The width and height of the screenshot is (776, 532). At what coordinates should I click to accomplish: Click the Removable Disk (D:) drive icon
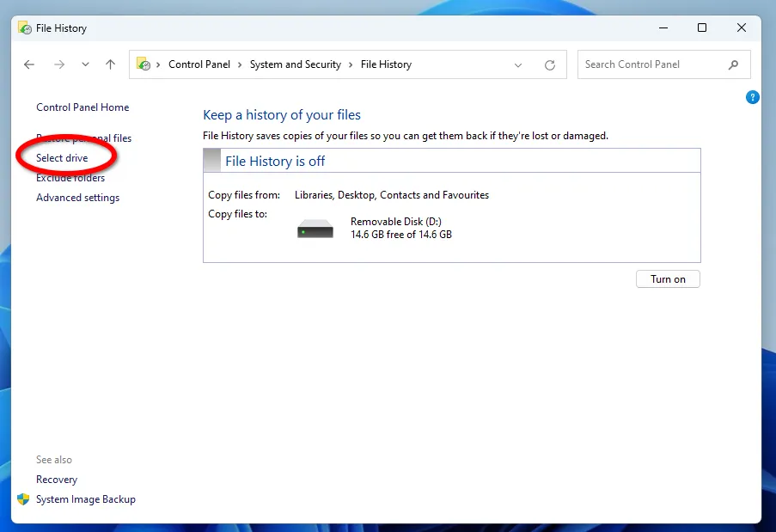click(315, 229)
